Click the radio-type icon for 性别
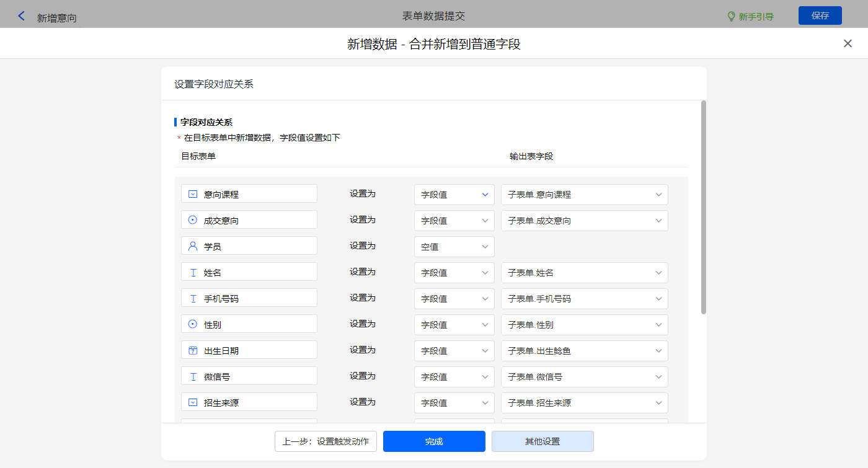 pos(193,324)
